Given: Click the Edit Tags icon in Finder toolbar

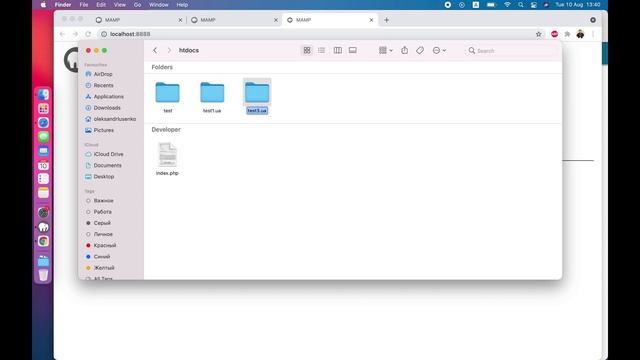Looking at the screenshot, I should (420, 50).
